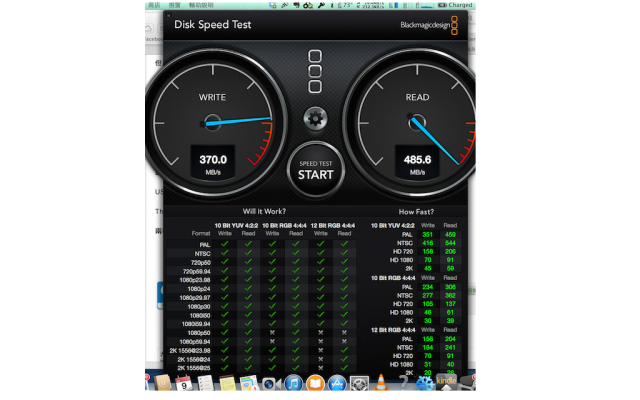Screen dimensions: 640x400
Task: Open Reminders checklist in the dock
Action: (205, 383)
